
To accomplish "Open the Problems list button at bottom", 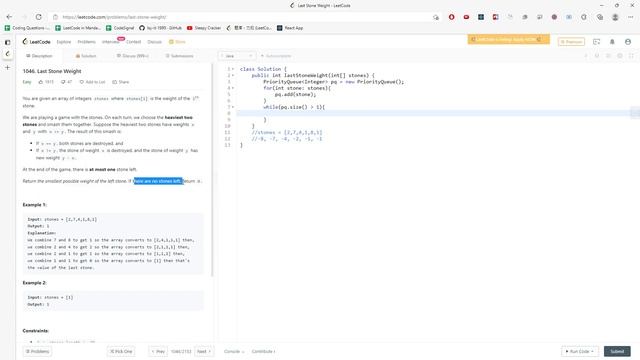I will tap(38, 351).
